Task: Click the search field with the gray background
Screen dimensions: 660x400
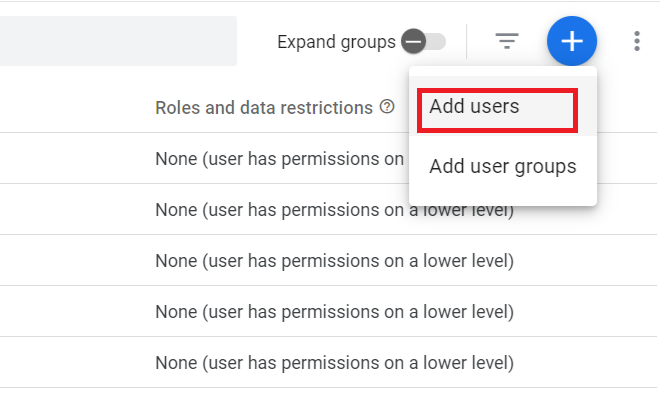Action: (118, 41)
